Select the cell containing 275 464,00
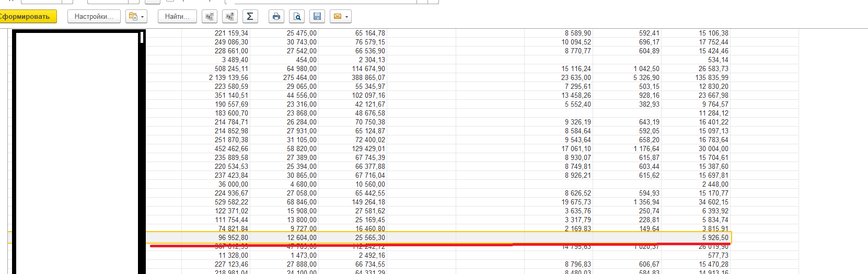 pos(299,77)
